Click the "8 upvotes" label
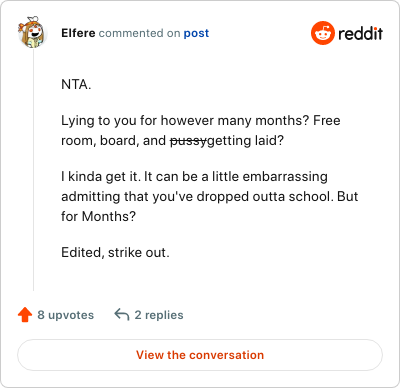400x388 pixels. 66,315
